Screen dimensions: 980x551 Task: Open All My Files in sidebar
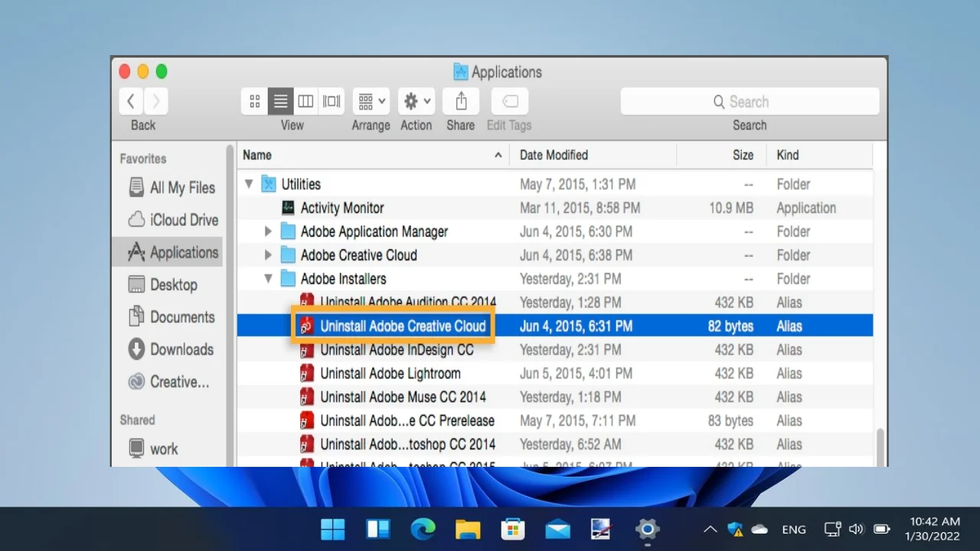[x=171, y=187]
